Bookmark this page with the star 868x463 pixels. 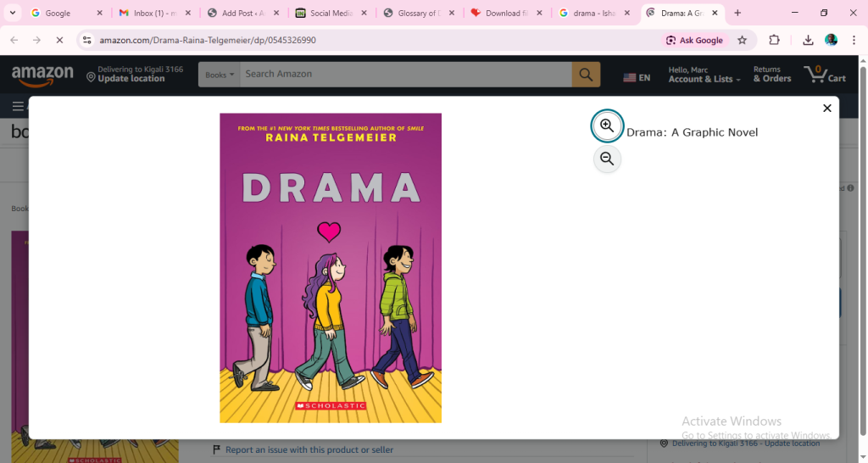click(743, 40)
